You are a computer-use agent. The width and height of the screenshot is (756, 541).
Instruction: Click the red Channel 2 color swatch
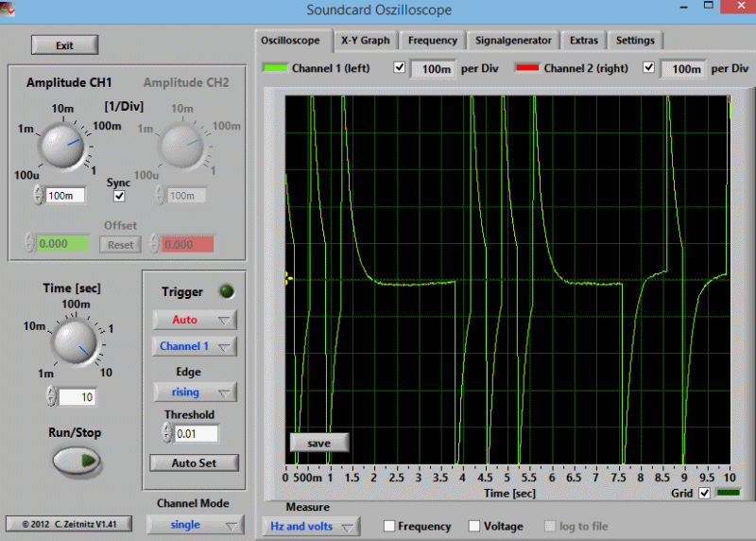coord(527,68)
